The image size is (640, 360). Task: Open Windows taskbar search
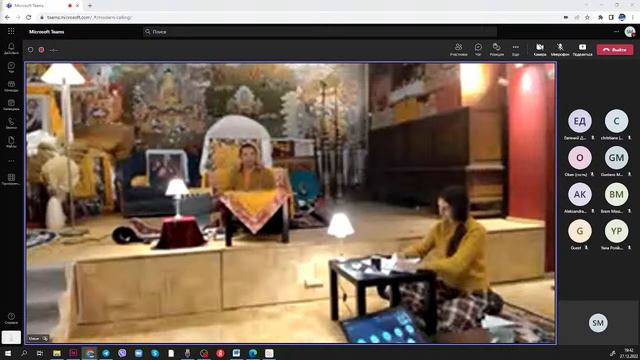(24, 353)
